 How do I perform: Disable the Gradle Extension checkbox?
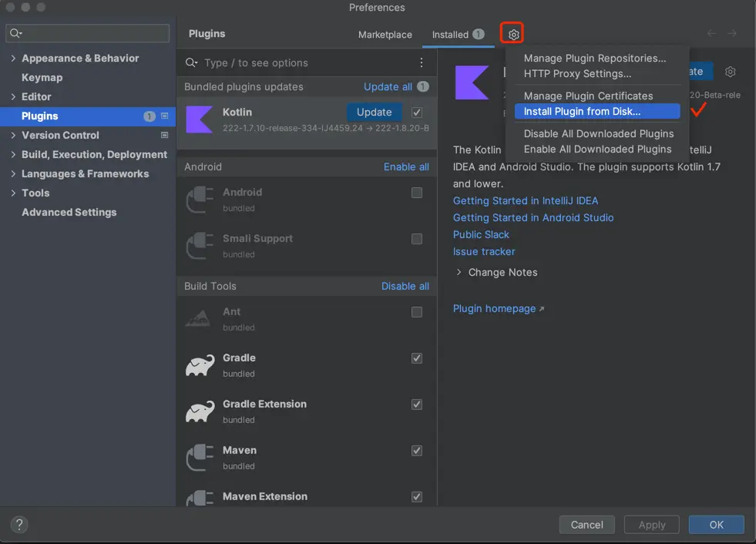[x=417, y=405]
